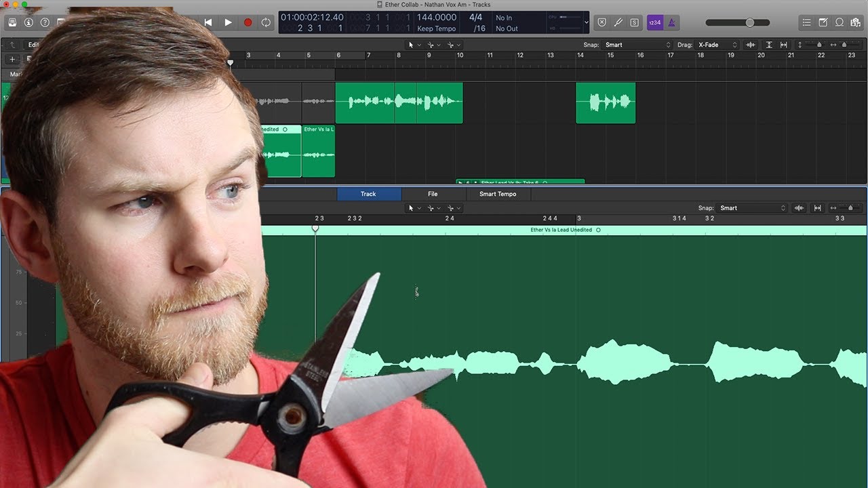The height and width of the screenshot is (488, 868).
Task: Open the Drag X-Fade dropdown
Action: [x=717, y=45]
